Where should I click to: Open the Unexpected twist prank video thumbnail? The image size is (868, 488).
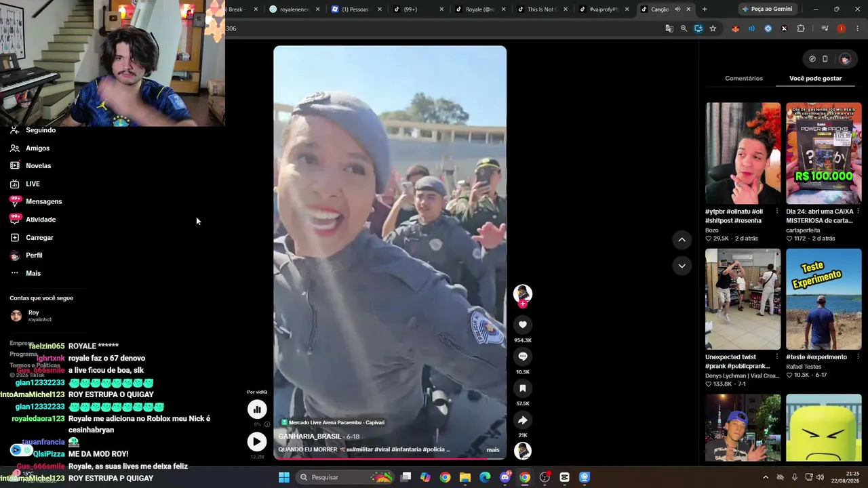pyautogui.click(x=743, y=299)
